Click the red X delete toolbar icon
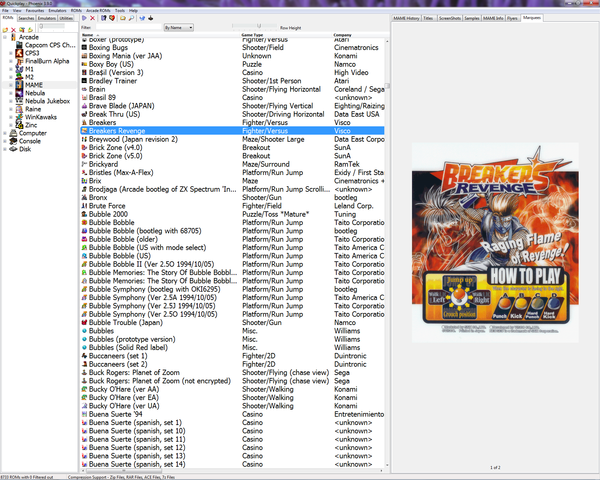The width and height of the screenshot is (600, 480). tap(93, 18)
